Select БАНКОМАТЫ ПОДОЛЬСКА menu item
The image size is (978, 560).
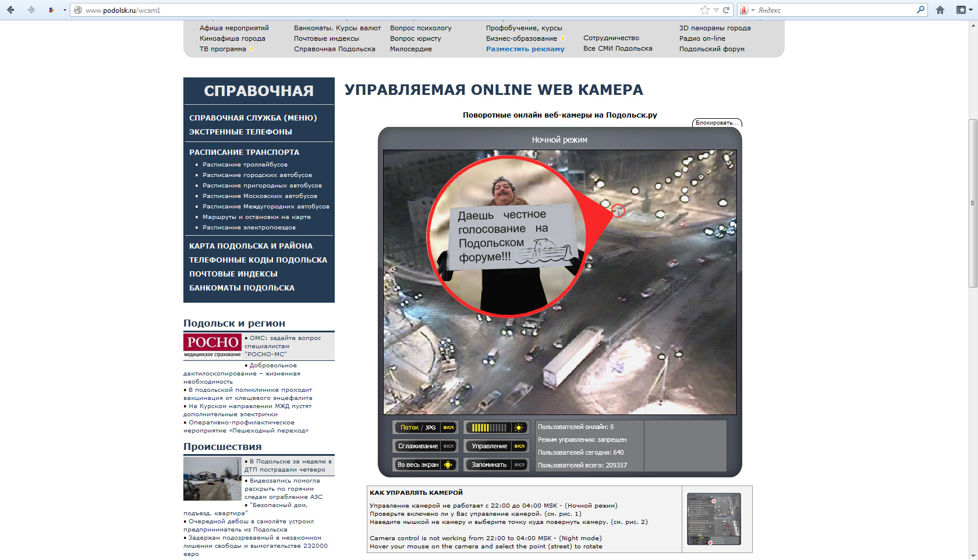[242, 288]
